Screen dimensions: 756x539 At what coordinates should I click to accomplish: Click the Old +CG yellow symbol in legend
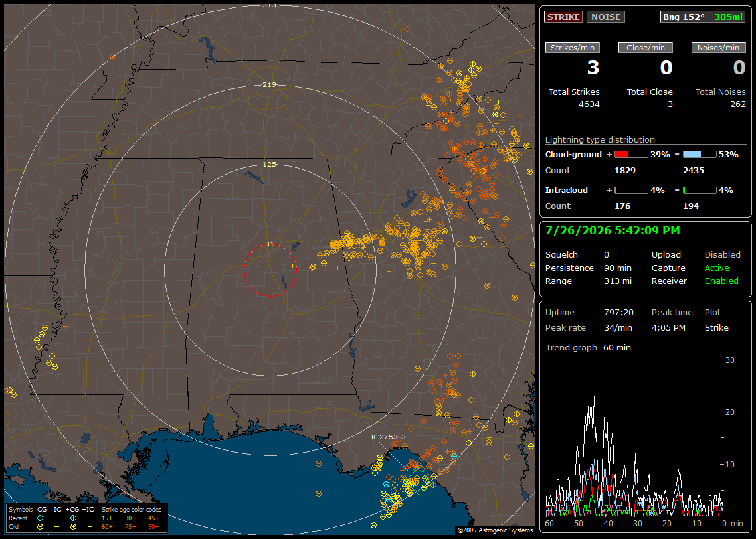[73, 527]
